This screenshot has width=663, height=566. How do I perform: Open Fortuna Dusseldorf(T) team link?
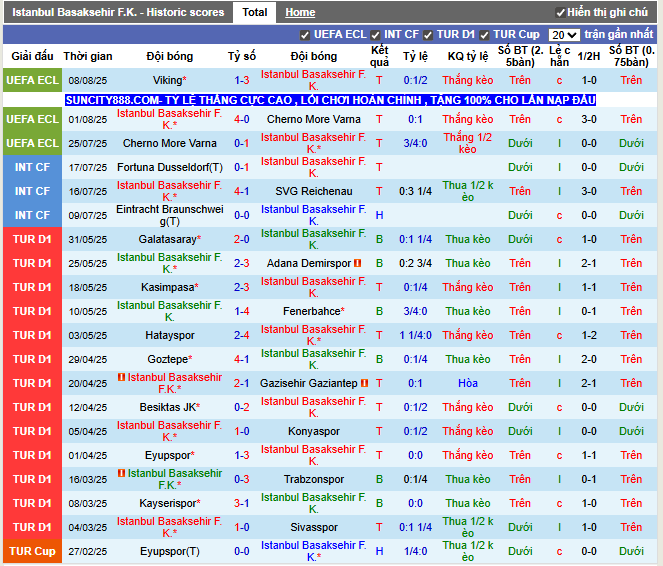point(170,167)
